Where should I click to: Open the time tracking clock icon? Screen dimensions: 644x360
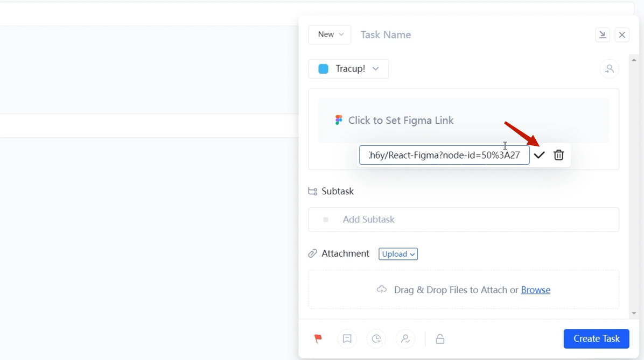(x=376, y=338)
